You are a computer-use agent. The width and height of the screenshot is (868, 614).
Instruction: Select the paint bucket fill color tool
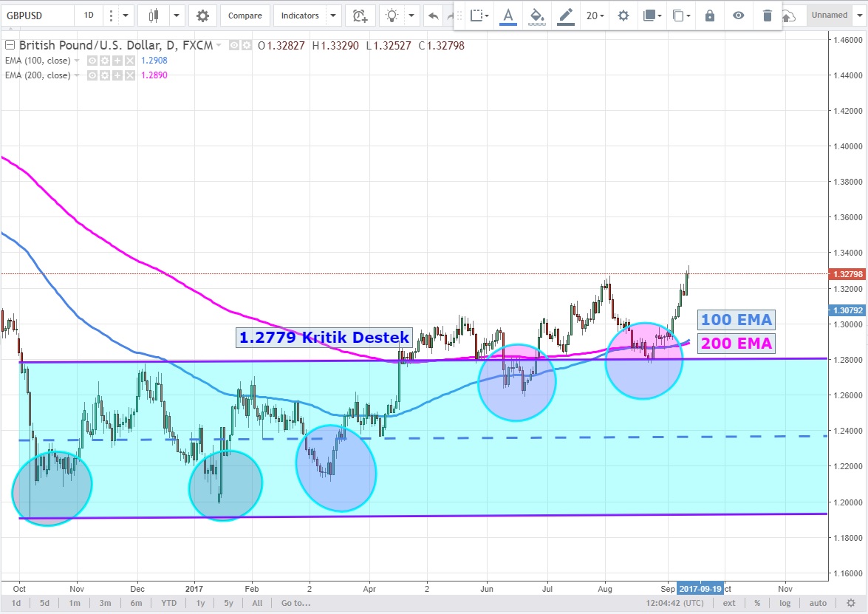538,16
